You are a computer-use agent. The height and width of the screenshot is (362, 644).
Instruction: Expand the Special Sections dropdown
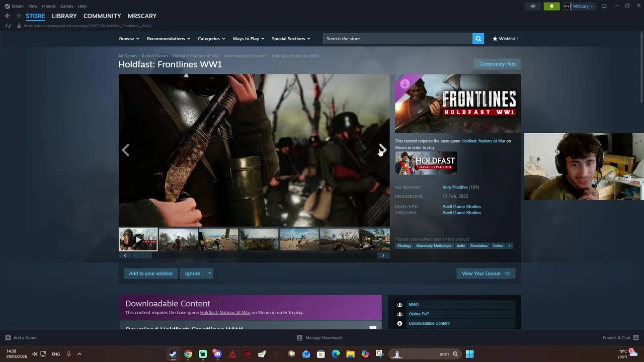click(x=291, y=39)
